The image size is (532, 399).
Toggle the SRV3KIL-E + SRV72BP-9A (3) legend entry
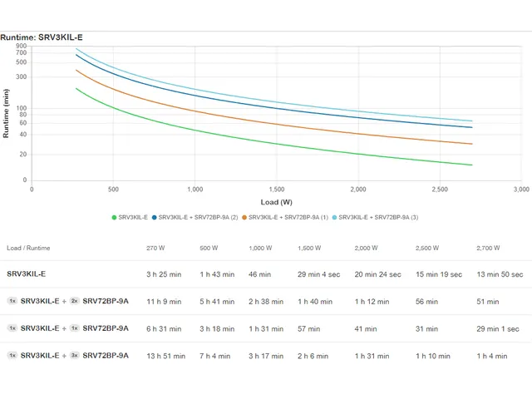tap(375, 218)
